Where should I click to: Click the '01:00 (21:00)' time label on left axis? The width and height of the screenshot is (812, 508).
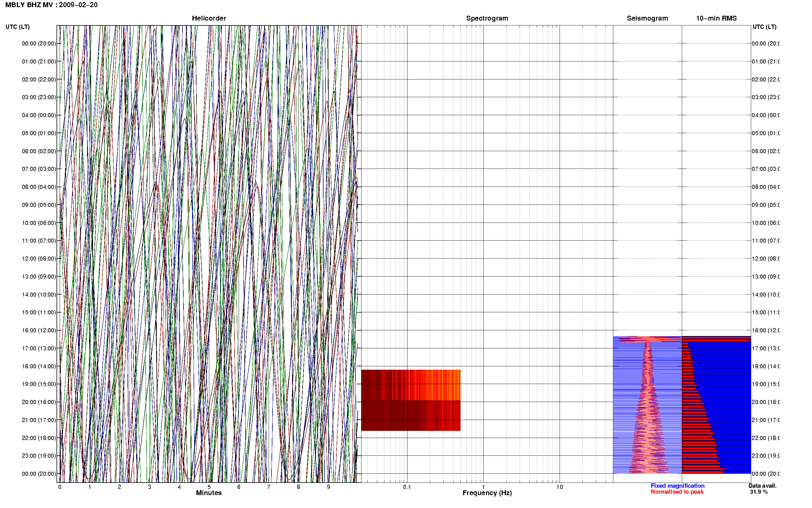click(39, 61)
